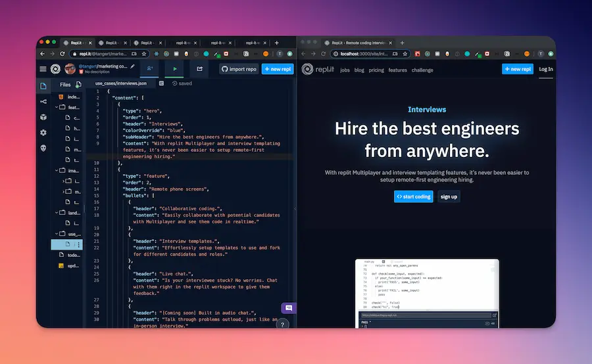Open the upd... JS file in the tree
The height and width of the screenshot is (364, 592).
pos(69,265)
